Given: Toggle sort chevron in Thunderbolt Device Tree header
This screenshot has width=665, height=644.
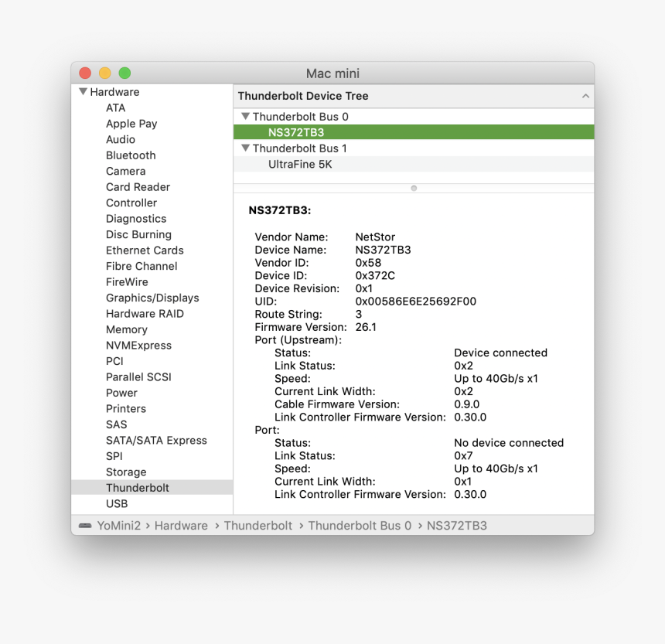Looking at the screenshot, I should tap(585, 96).
